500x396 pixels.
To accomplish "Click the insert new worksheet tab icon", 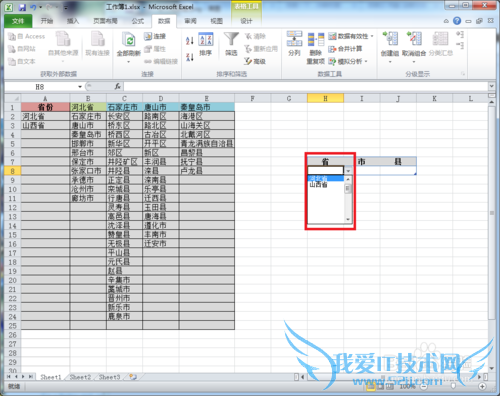I will pos(133,377).
